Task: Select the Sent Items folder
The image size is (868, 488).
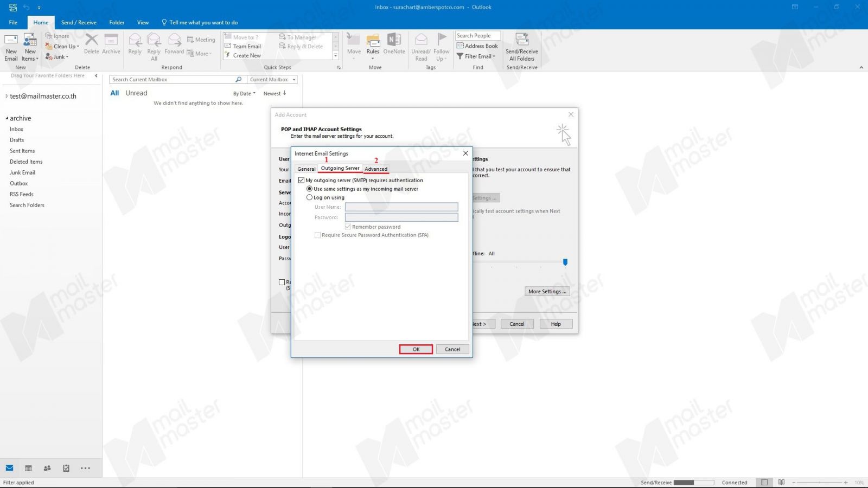Action: coord(22,151)
